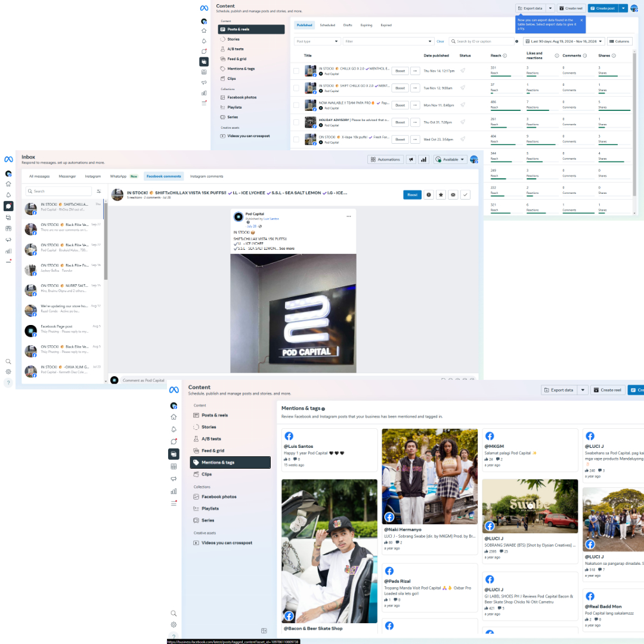Open the Messenger tab in Inbox

(x=67, y=177)
